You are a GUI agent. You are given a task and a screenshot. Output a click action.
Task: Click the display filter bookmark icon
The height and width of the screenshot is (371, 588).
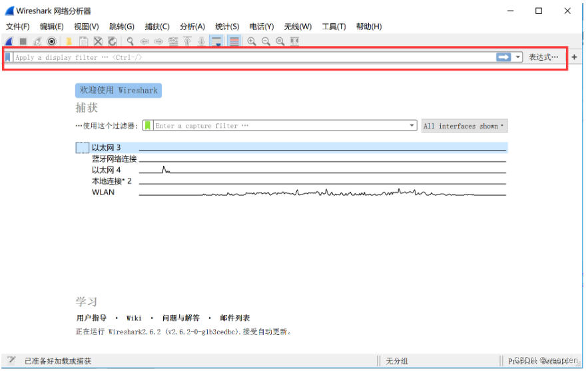(x=7, y=57)
